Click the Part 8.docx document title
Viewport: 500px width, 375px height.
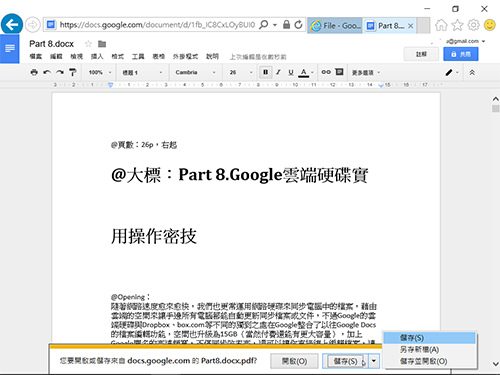coord(51,44)
